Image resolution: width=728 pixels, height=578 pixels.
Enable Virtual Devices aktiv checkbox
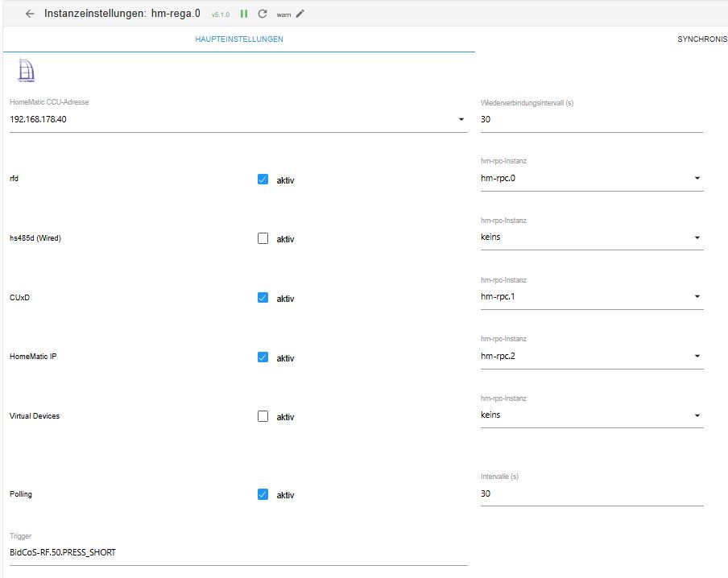263,416
